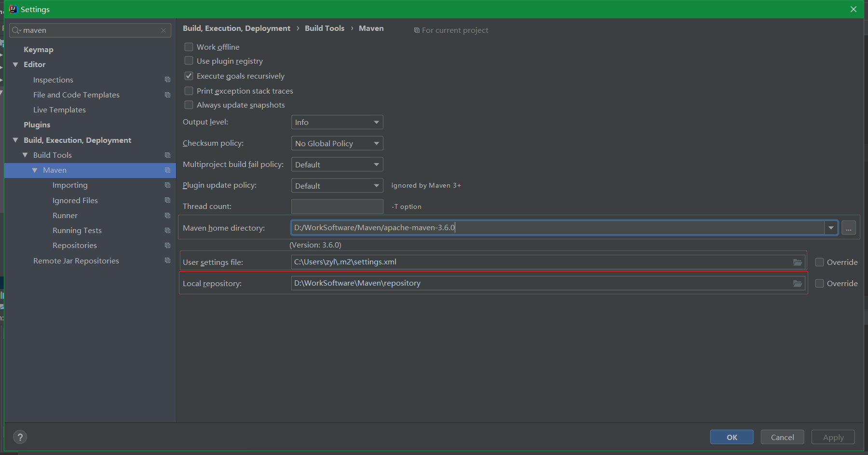Screen dimensions: 868x455
Task: Click project-level icon beside Build Tools
Action: (167, 155)
